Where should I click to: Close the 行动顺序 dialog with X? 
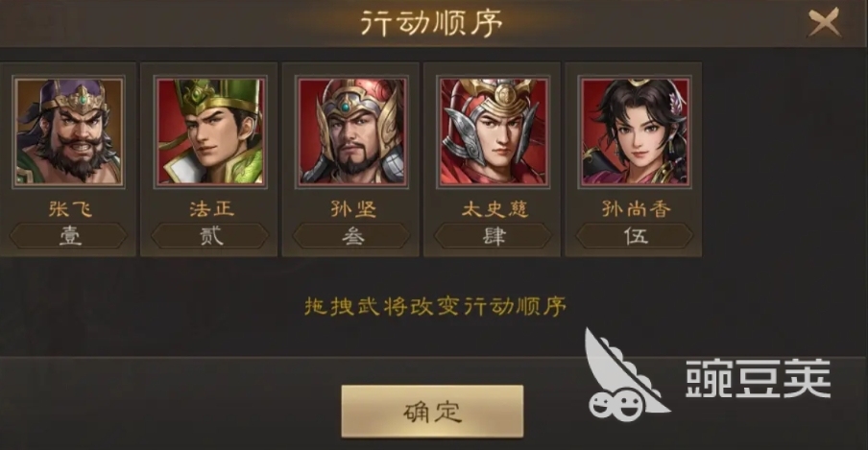(x=824, y=23)
